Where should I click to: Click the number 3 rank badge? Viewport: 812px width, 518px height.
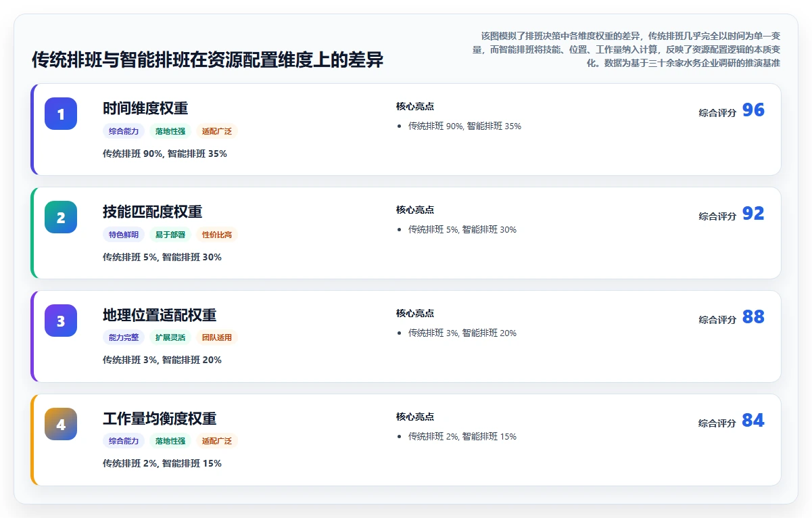(x=61, y=321)
